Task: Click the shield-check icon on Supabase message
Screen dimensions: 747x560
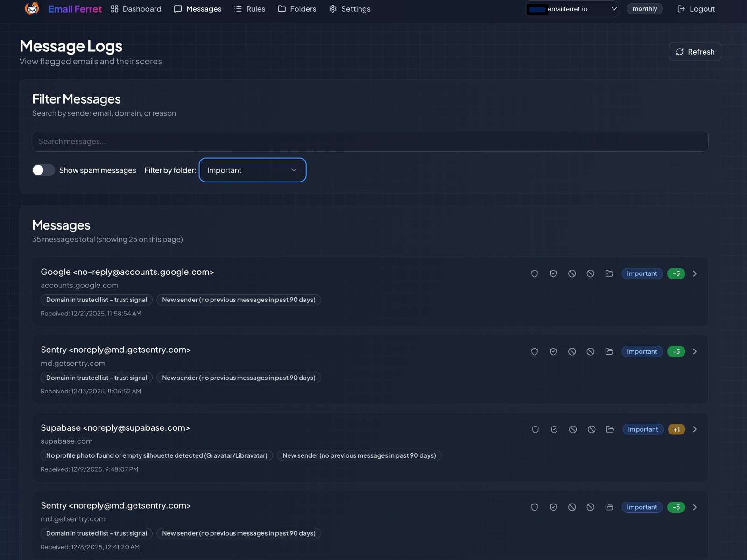Action: click(554, 429)
